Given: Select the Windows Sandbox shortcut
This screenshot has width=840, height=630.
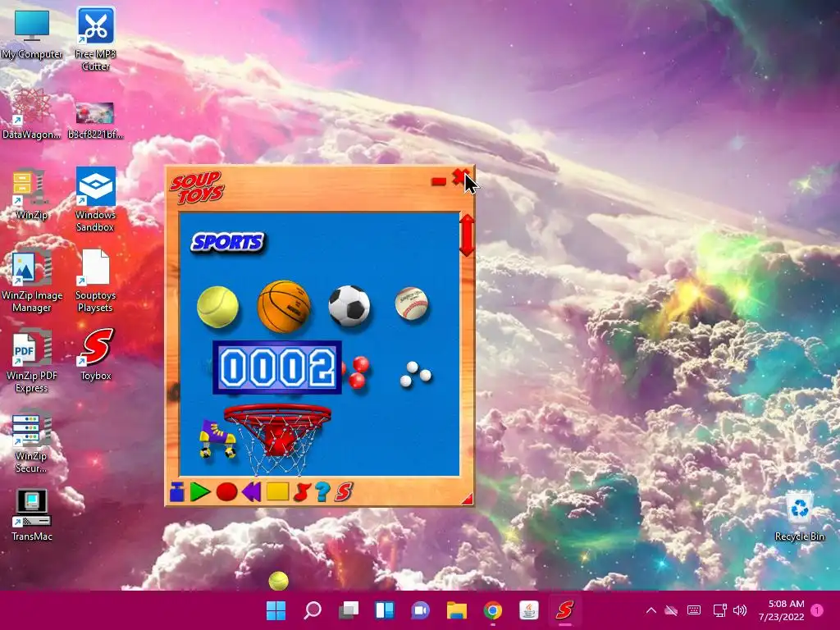Looking at the screenshot, I should coord(95,199).
